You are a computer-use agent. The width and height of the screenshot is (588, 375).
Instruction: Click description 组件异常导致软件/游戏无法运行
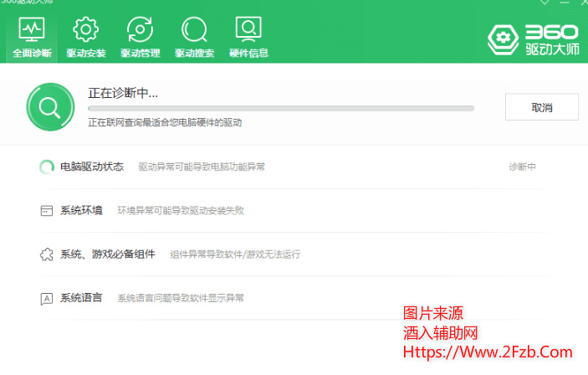click(235, 254)
